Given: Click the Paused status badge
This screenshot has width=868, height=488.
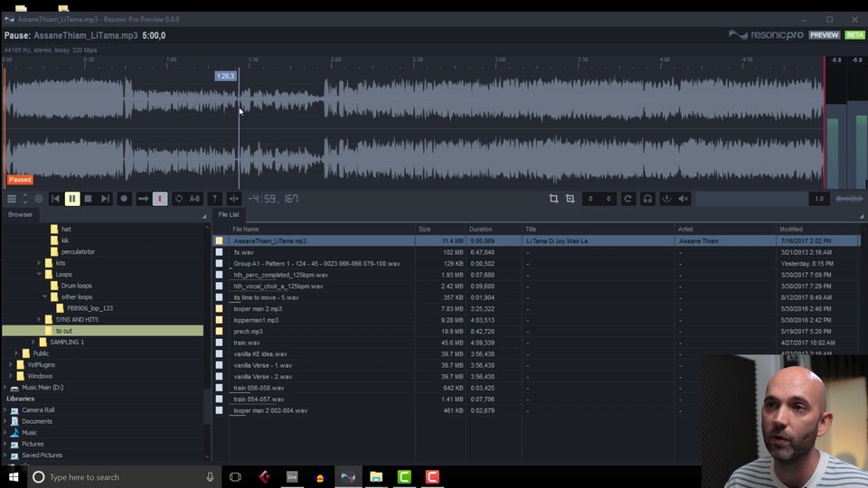Looking at the screenshot, I should point(20,180).
